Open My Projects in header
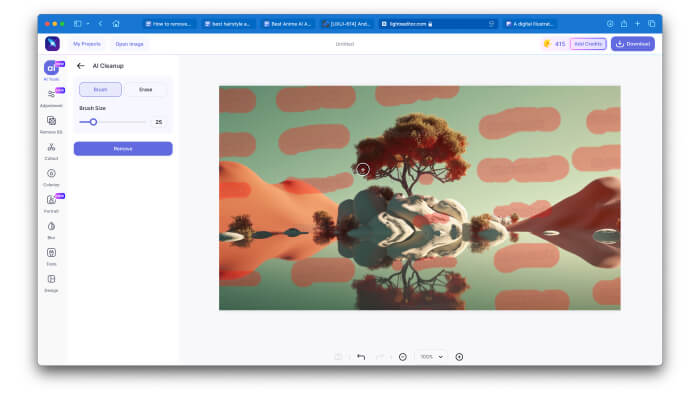The image size is (700, 393). coord(87,44)
